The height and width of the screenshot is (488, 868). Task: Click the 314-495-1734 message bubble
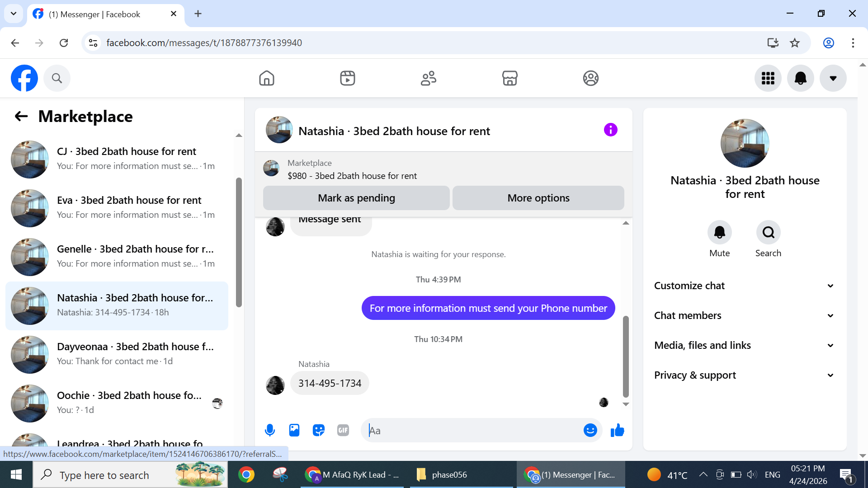click(x=330, y=383)
